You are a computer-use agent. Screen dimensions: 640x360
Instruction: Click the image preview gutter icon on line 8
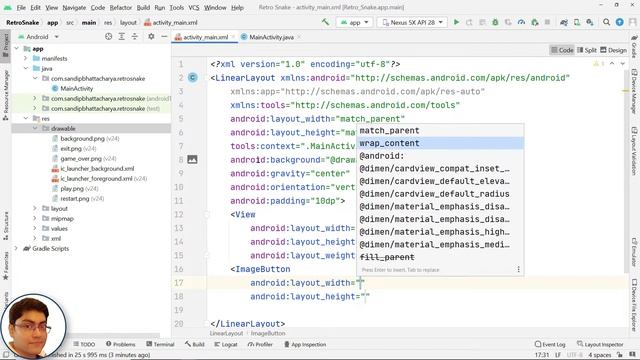pos(192,160)
